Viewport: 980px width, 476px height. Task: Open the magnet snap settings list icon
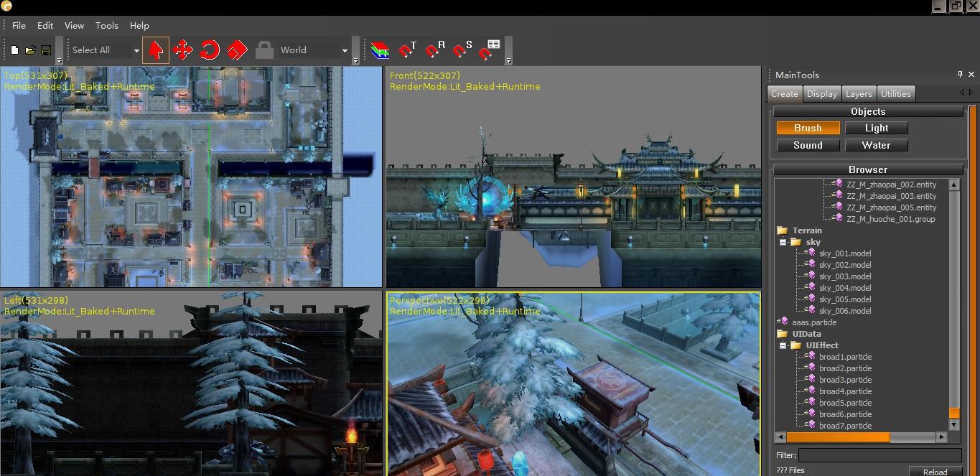[x=491, y=50]
